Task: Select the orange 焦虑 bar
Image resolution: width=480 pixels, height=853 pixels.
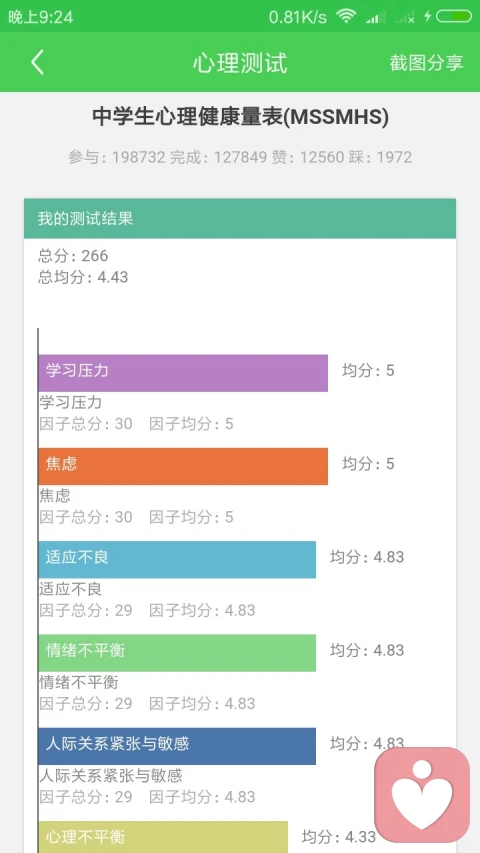Action: tap(183, 466)
